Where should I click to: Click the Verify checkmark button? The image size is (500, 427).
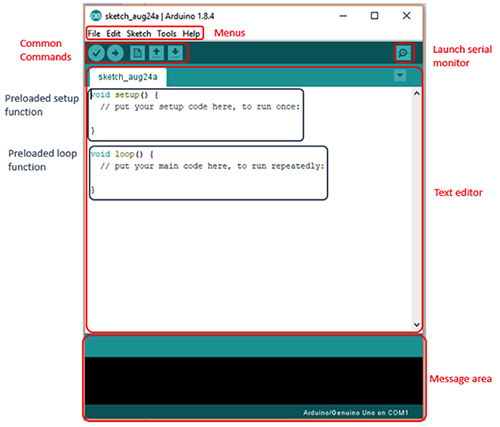pos(96,53)
